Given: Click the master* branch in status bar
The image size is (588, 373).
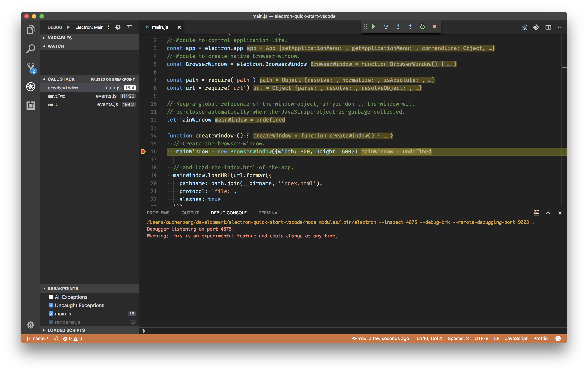Looking at the screenshot, I should [x=37, y=338].
